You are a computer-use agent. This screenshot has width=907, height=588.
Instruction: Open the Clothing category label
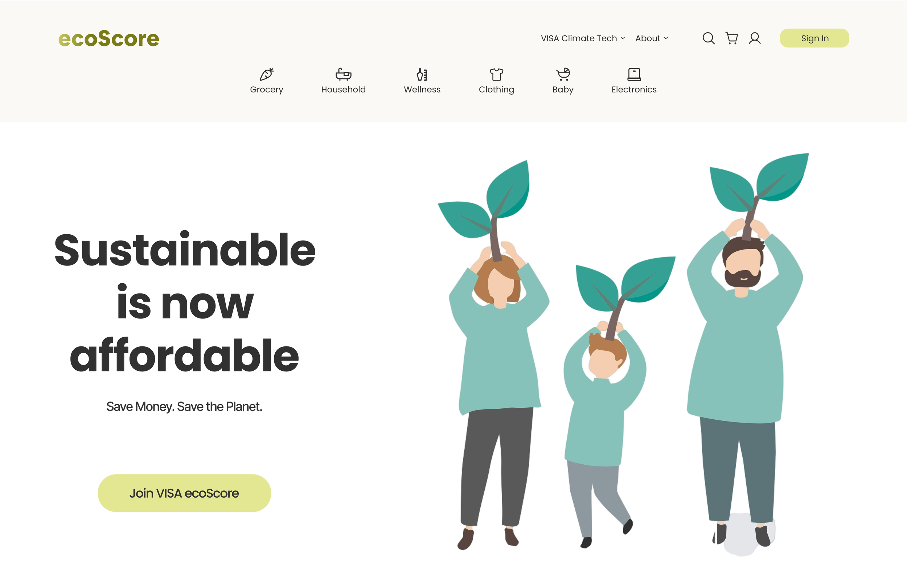(x=497, y=90)
